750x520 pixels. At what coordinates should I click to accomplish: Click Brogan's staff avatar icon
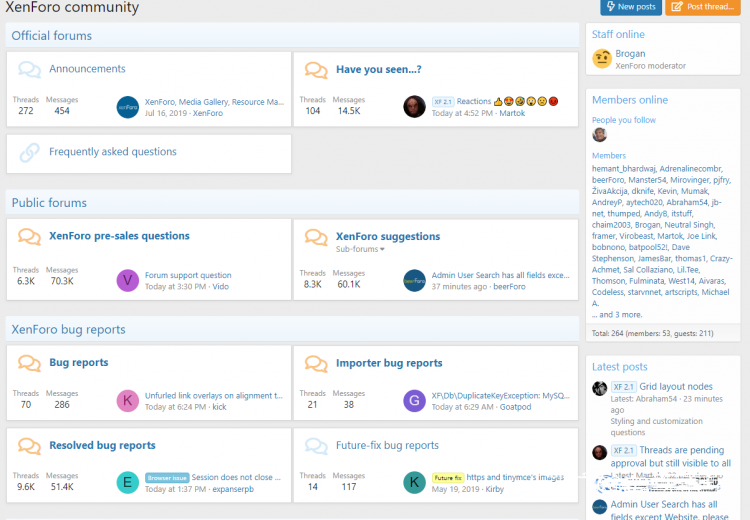601,59
